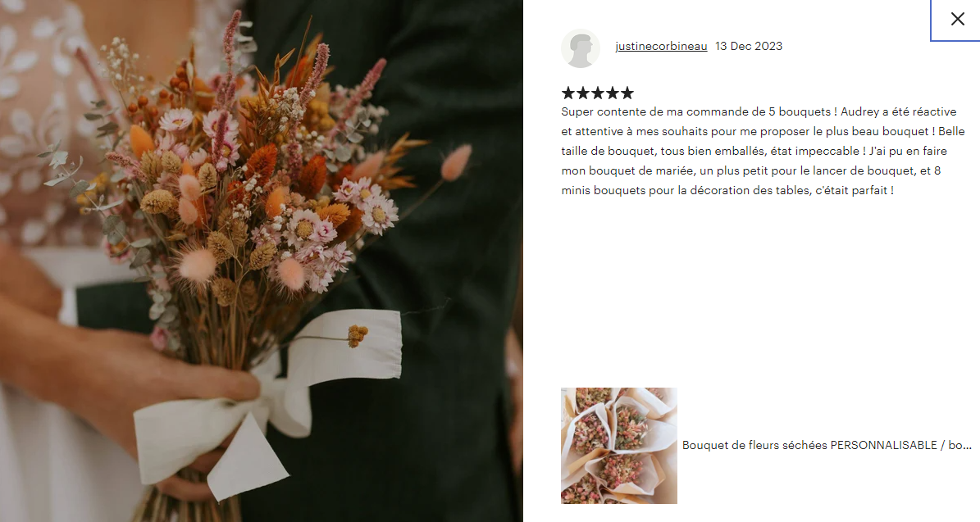Image resolution: width=980 pixels, height=522 pixels.
Task: Click the second star of the rating
Action: pos(582,93)
